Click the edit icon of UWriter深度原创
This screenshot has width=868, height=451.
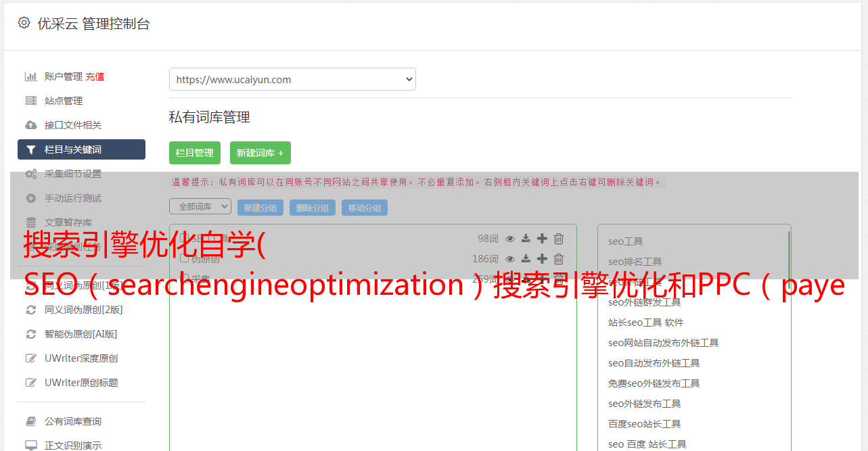point(31,358)
